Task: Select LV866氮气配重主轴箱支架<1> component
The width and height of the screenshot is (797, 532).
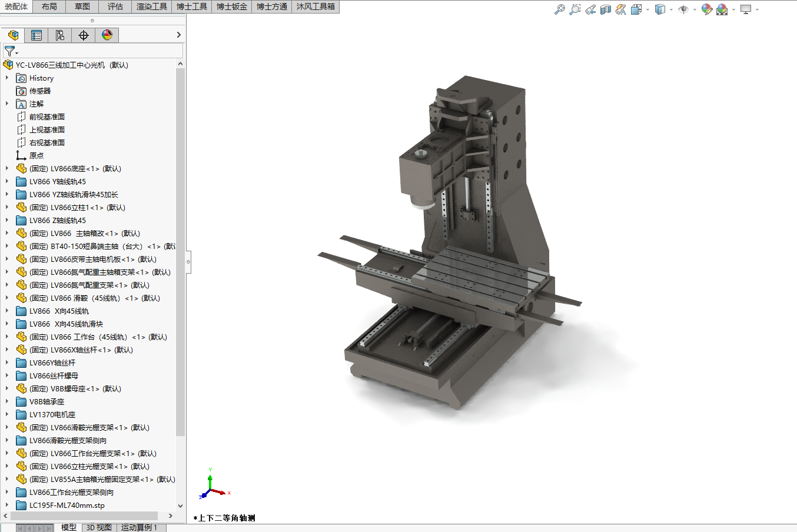Action: [x=100, y=272]
